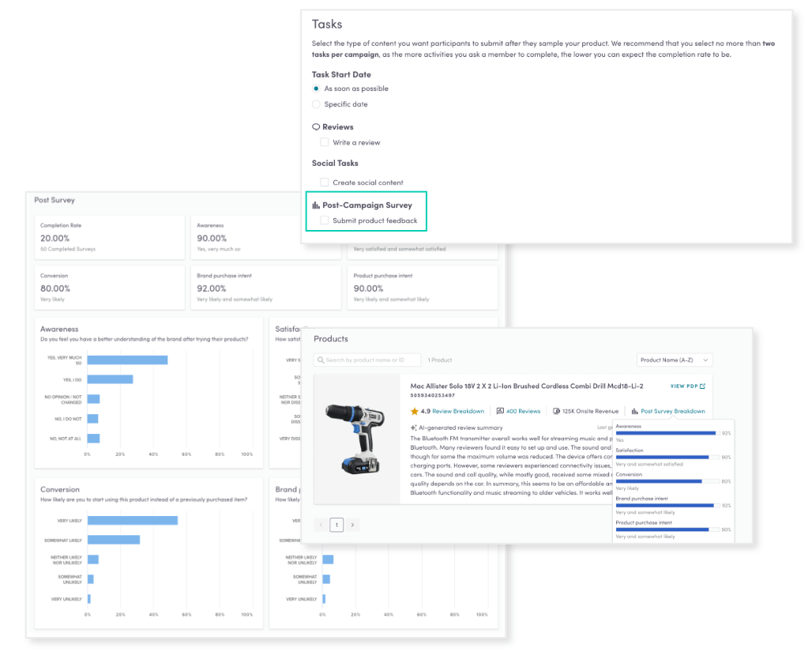The height and width of the screenshot is (652, 812).
Task: Click product ID "5059340253497"
Action: click(x=432, y=395)
